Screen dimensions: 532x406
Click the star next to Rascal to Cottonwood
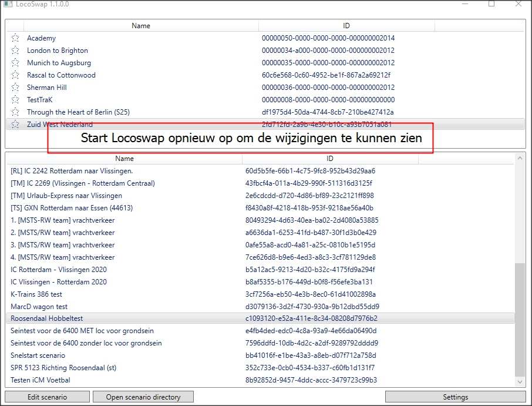[x=15, y=75]
